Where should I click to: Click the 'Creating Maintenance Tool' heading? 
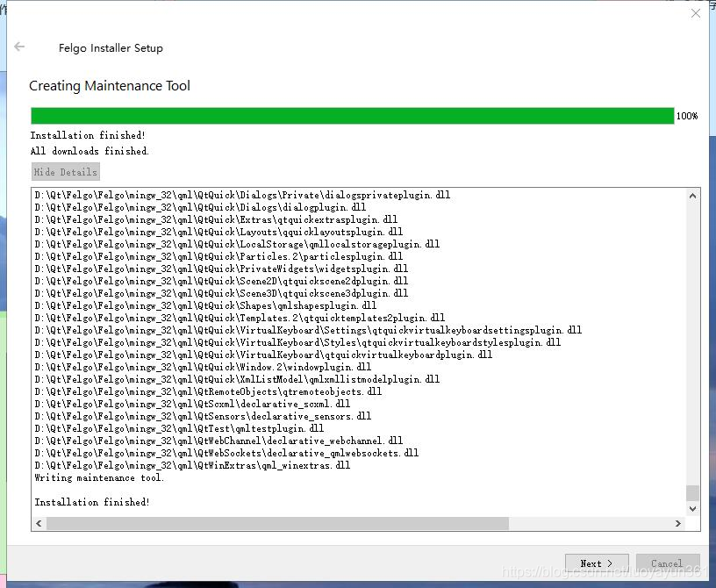pyautogui.click(x=110, y=86)
